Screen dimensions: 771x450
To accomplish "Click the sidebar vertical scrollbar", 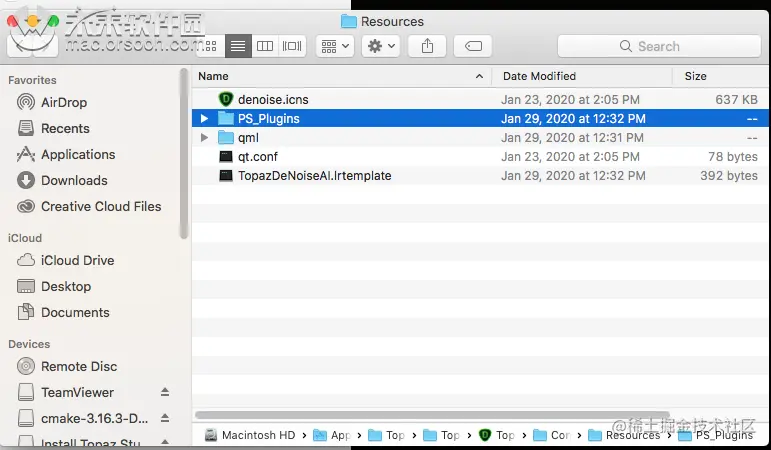I will pos(184,154).
